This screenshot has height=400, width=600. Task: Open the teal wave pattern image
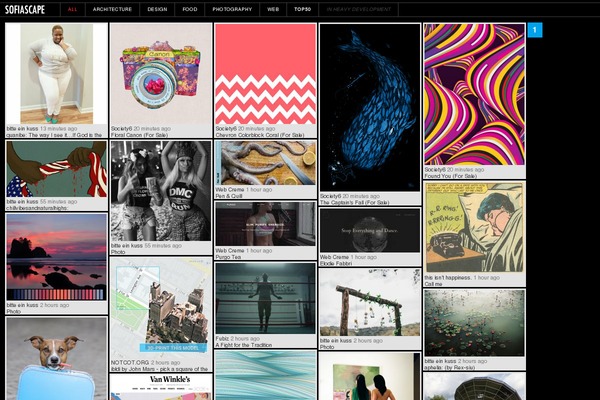coord(266,376)
